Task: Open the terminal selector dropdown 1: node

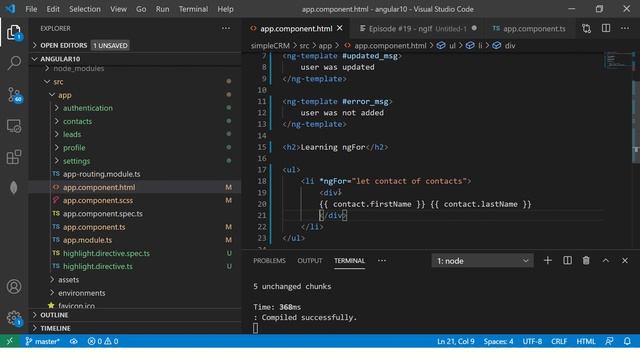Action: 482,261
